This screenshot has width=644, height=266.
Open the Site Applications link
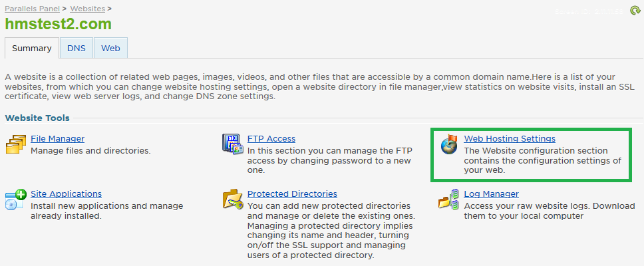pyautogui.click(x=66, y=194)
